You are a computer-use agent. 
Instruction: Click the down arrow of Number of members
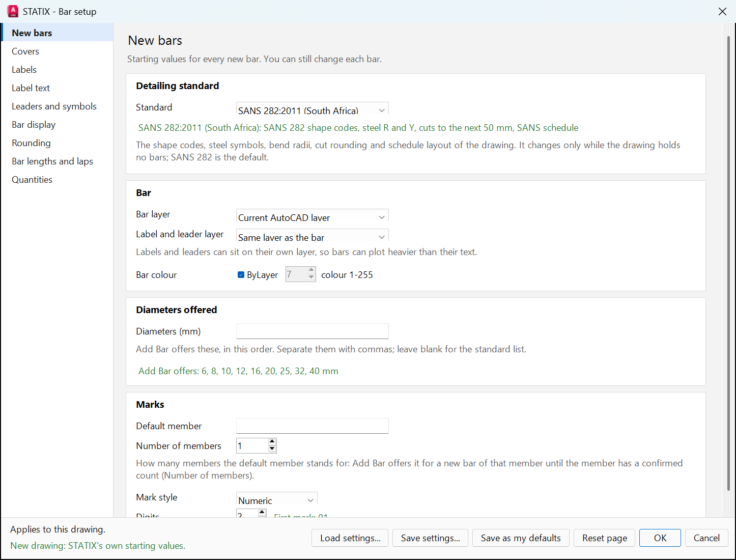pyautogui.click(x=272, y=449)
